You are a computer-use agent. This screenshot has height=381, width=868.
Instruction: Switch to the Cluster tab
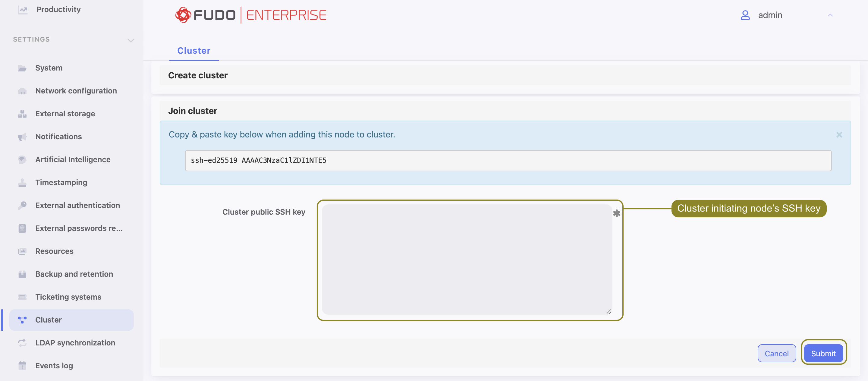(194, 51)
